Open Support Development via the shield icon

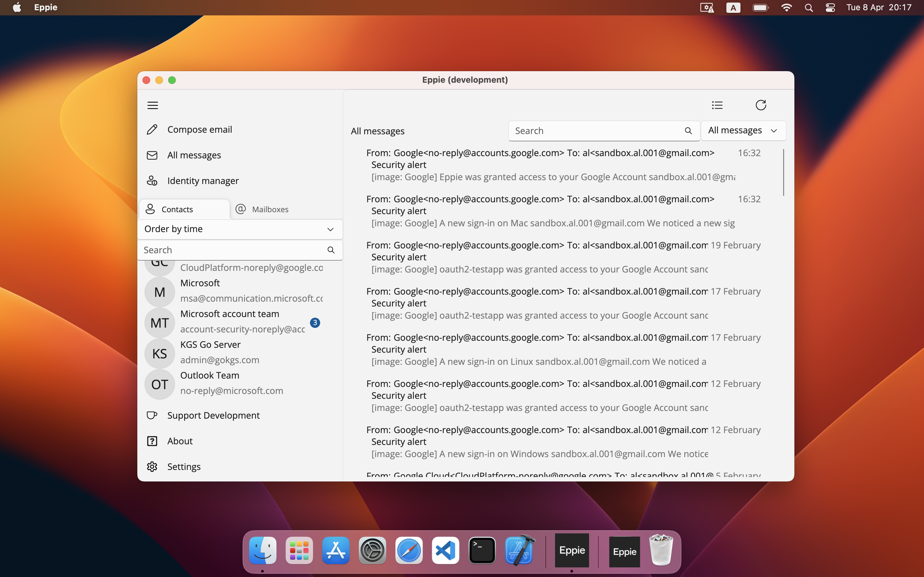151,415
